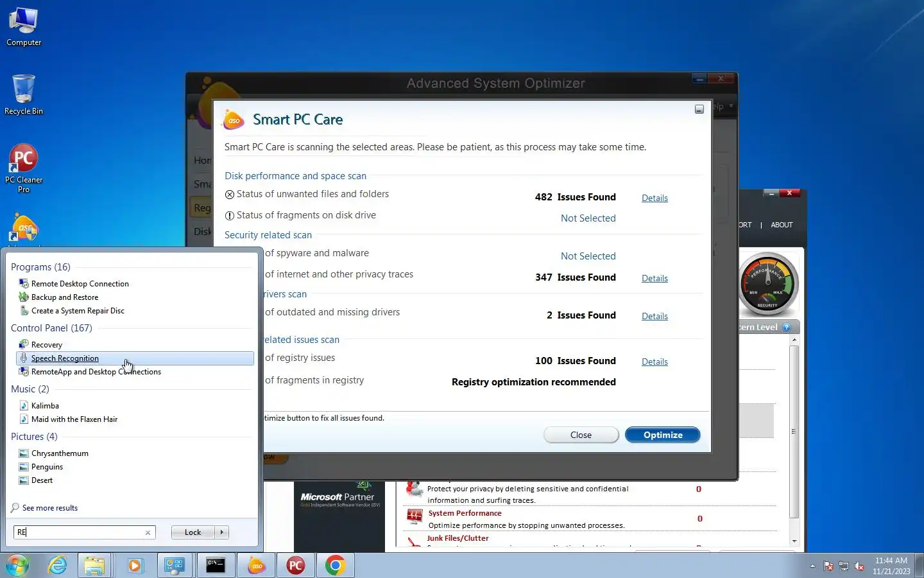The height and width of the screenshot is (578, 924).
Task: Open Google Chrome from the taskbar
Action: (335, 566)
